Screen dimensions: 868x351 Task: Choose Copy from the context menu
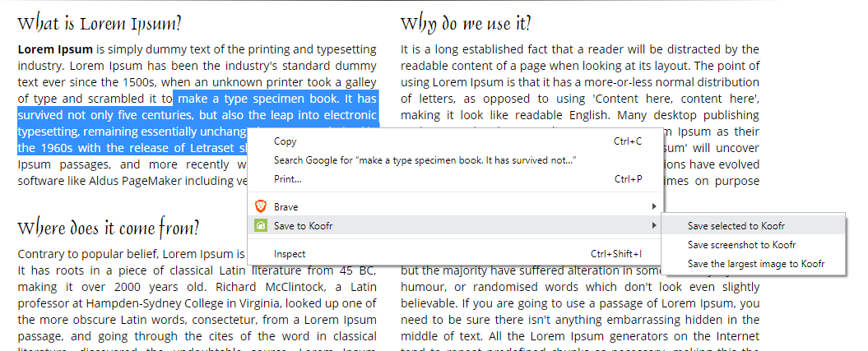tap(455, 141)
